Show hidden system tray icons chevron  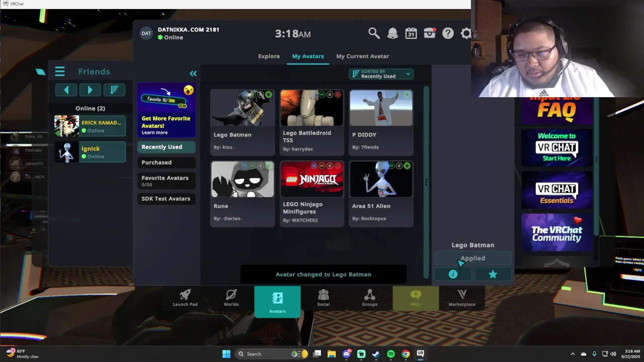(x=573, y=354)
